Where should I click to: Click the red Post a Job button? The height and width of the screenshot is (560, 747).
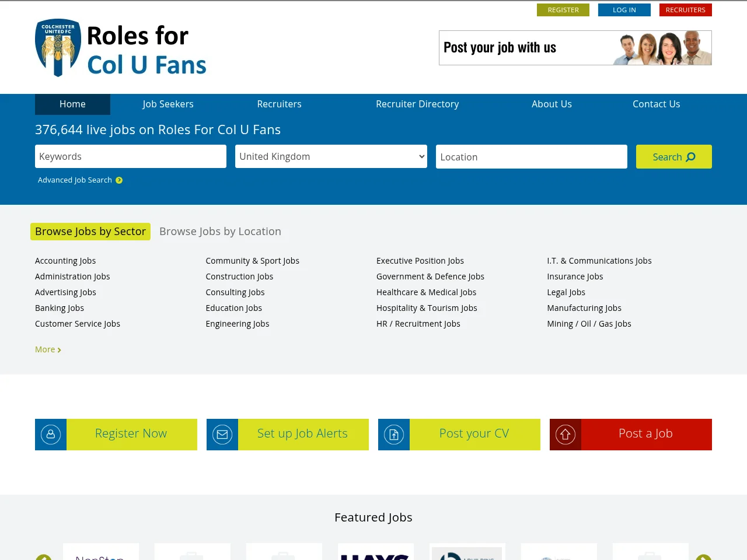[x=631, y=435]
